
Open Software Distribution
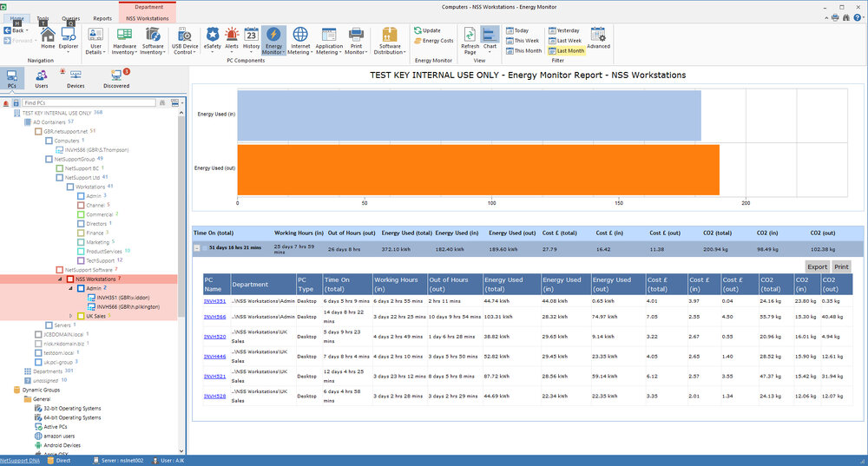click(x=390, y=41)
